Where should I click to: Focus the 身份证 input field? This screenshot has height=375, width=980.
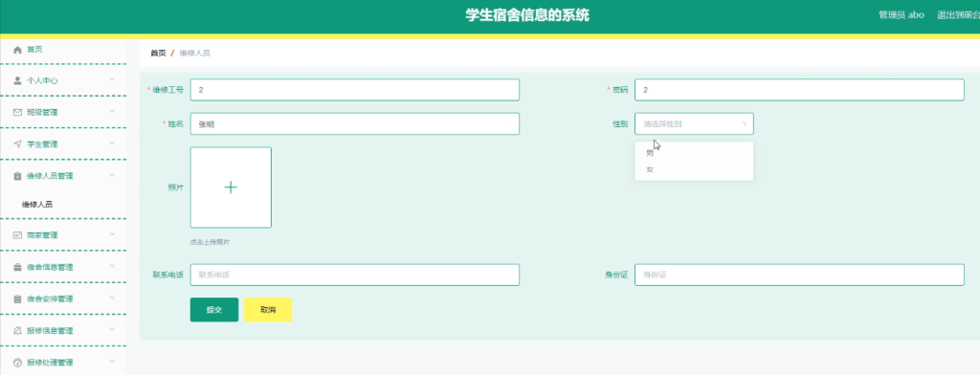click(x=799, y=275)
